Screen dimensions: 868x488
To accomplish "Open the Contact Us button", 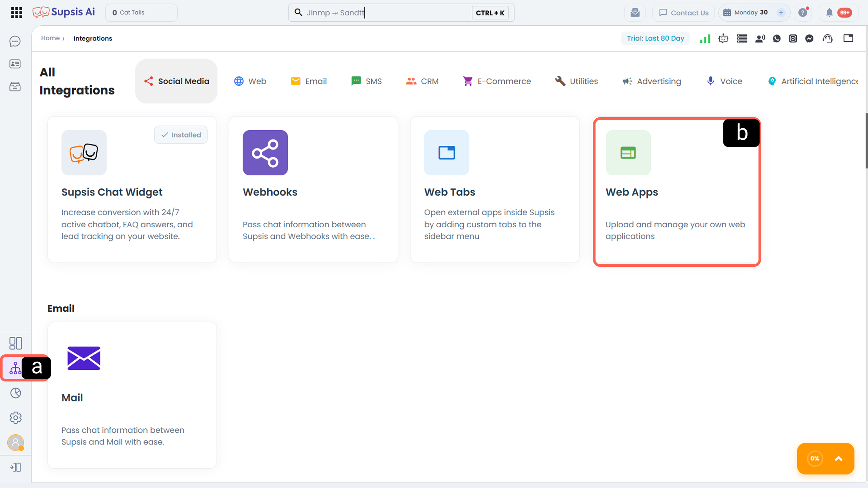I will [x=683, y=12].
